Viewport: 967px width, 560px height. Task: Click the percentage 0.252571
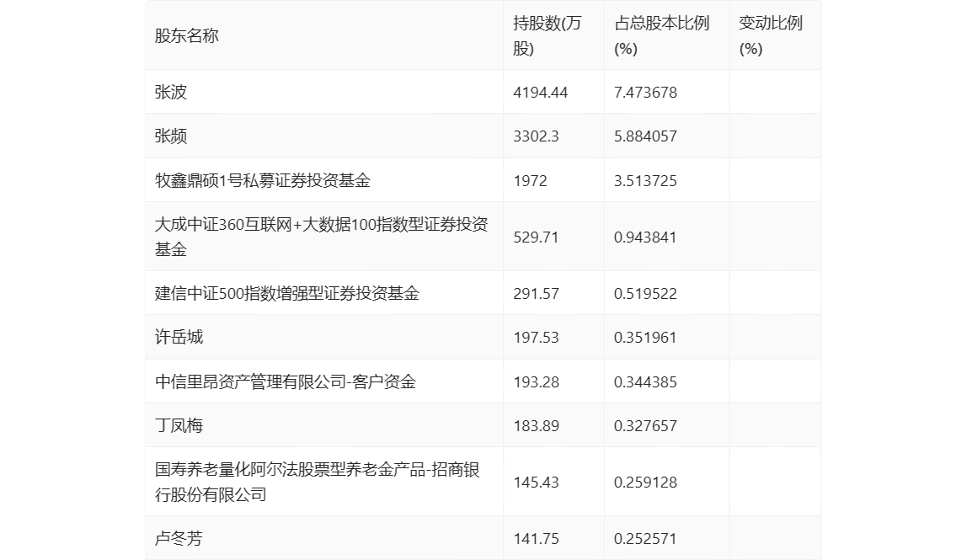click(645, 538)
